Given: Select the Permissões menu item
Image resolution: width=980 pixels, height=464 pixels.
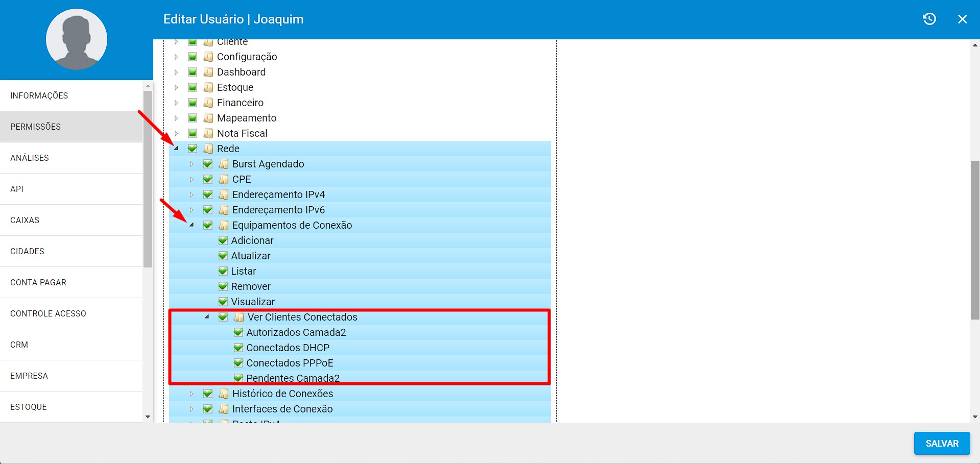Looking at the screenshot, I should coord(71,127).
